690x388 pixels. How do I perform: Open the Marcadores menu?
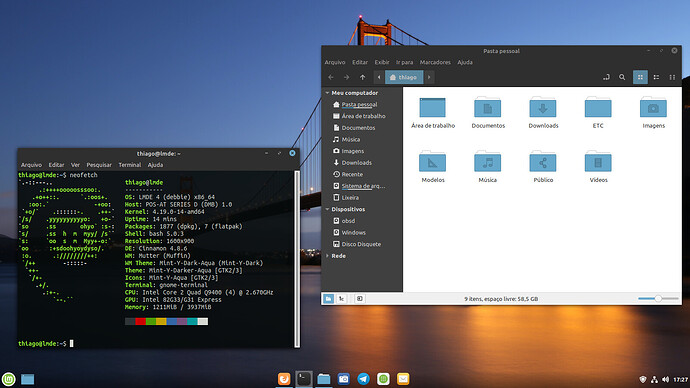click(435, 62)
